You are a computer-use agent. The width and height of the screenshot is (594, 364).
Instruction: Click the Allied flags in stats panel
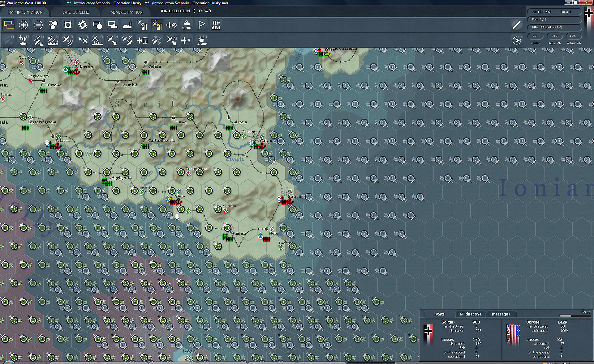(513, 335)
